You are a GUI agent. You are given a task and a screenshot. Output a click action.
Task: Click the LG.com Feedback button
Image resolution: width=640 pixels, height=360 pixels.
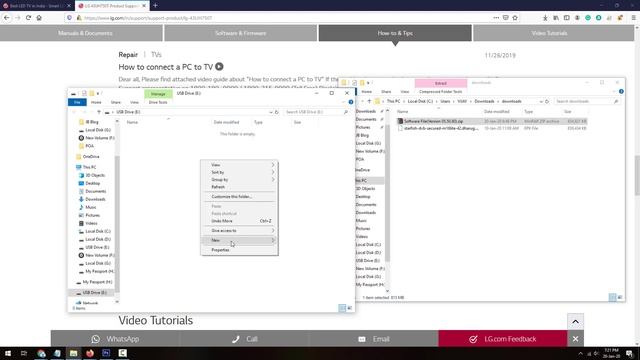503,339
